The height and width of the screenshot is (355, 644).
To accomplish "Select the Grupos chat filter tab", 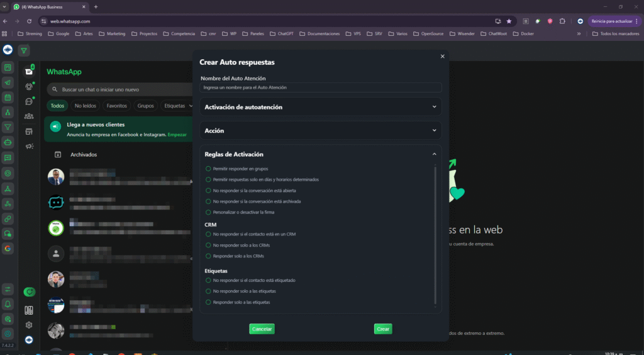I will point(145,106).
